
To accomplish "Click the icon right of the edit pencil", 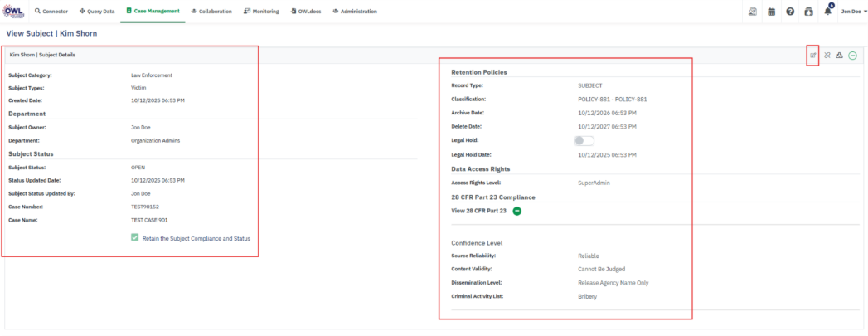I will pos(827,56).
